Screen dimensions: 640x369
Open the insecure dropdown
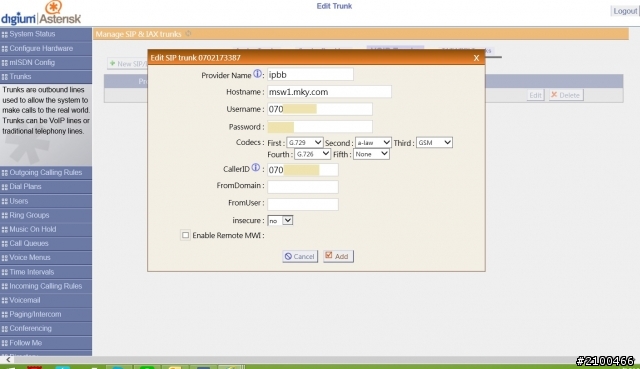pos(280,220)
